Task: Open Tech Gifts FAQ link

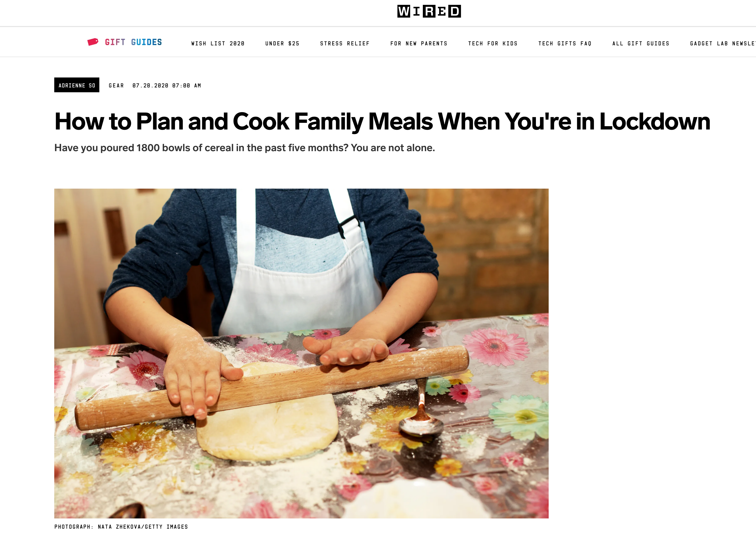Action: coord(565,44)
